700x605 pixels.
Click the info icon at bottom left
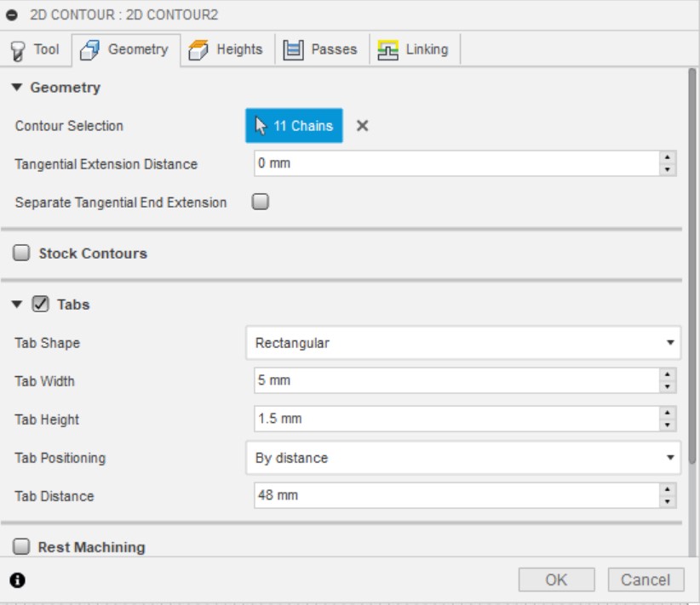point(17,580)
